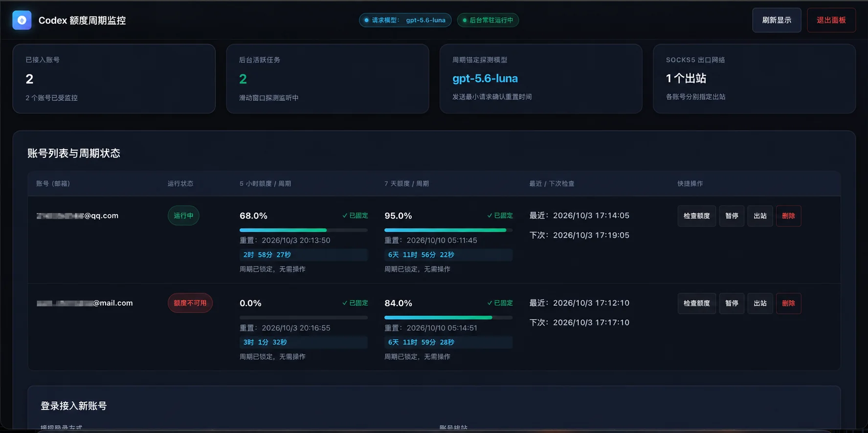Click the 刷新显示 button
This screenshot has height=433, width=868.
[x=777, y=20]
